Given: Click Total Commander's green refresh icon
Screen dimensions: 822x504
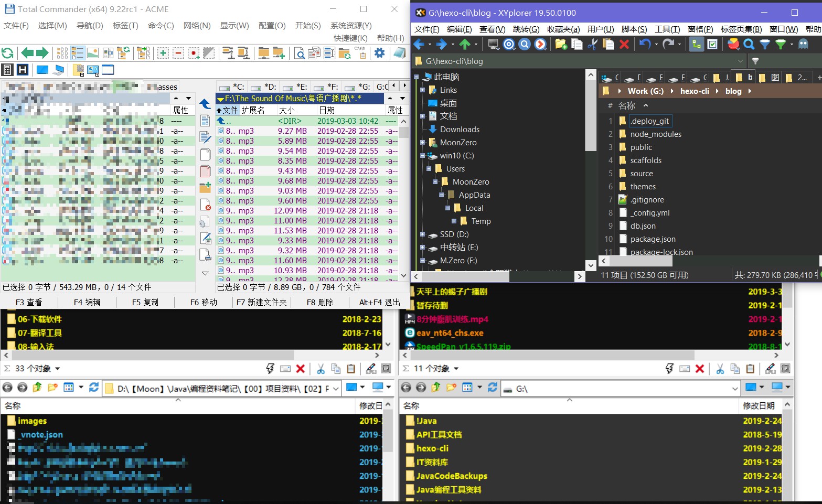Looking at the screenshot, I should click(7, 52).
